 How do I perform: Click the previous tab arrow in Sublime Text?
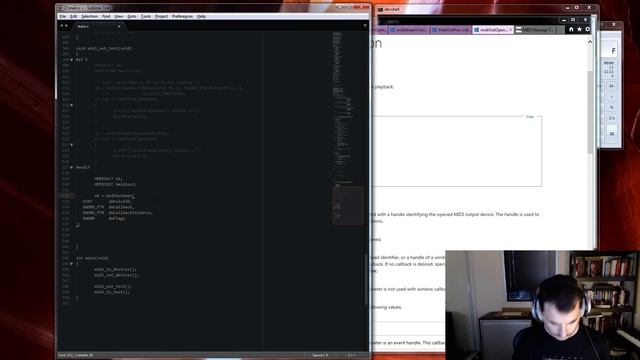pos(62,26)
